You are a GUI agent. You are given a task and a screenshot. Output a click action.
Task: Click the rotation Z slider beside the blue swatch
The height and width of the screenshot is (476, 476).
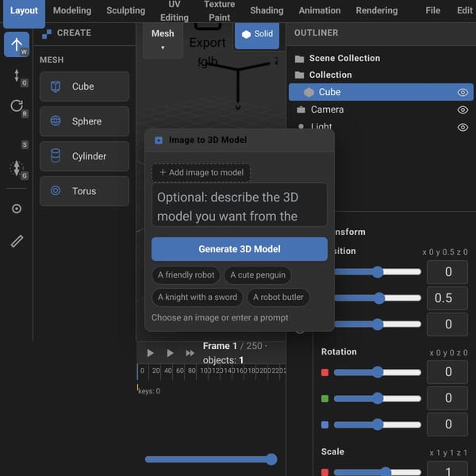(x=378, y=424)
